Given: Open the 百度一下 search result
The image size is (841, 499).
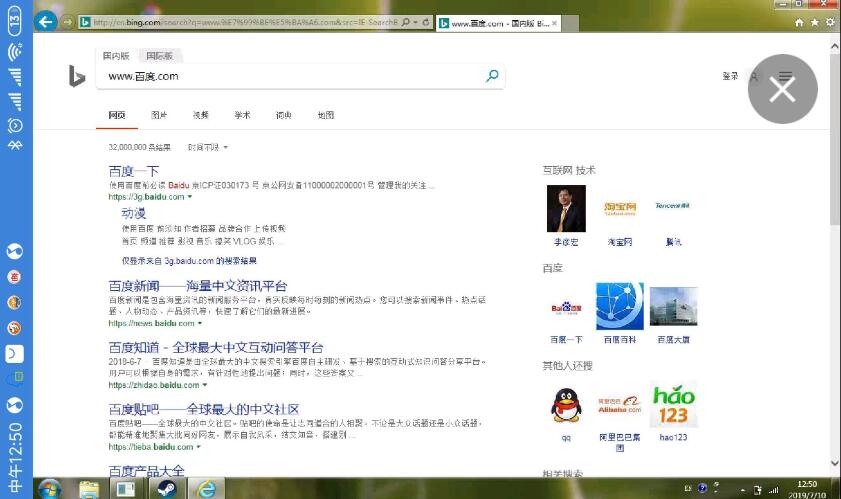Looking at the screenshot, I should pyautogui.click(x=133, y=171).
